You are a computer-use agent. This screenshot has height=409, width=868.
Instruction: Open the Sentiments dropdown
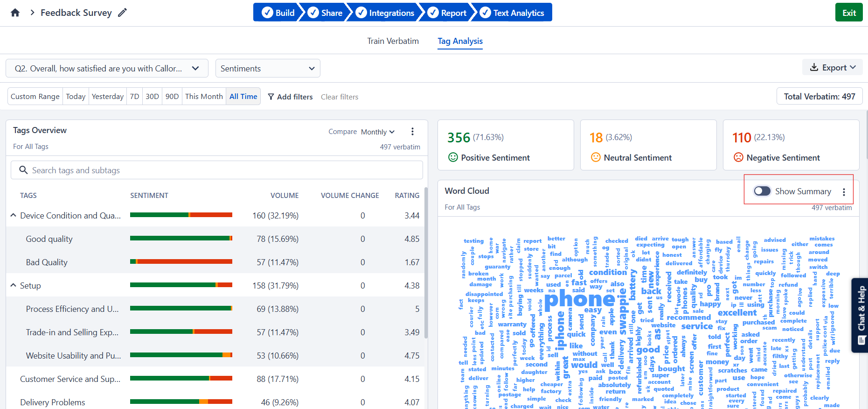point(268,68)
